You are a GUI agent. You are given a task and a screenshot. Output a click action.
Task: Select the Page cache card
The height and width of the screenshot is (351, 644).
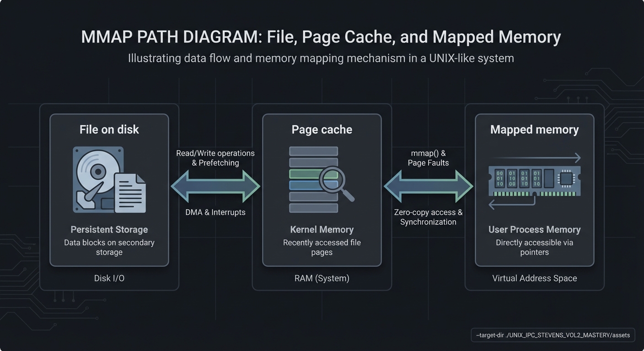(322, 129)
